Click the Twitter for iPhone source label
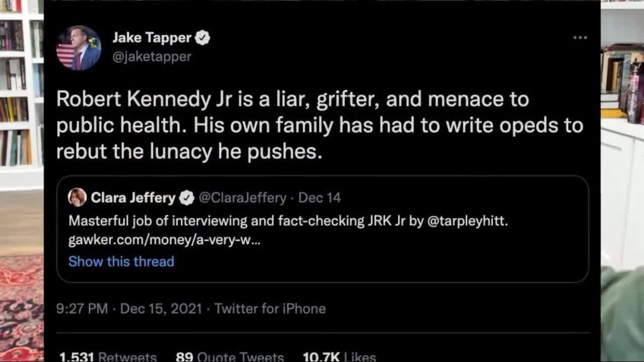Screen dimensions: 644x362 270,308
